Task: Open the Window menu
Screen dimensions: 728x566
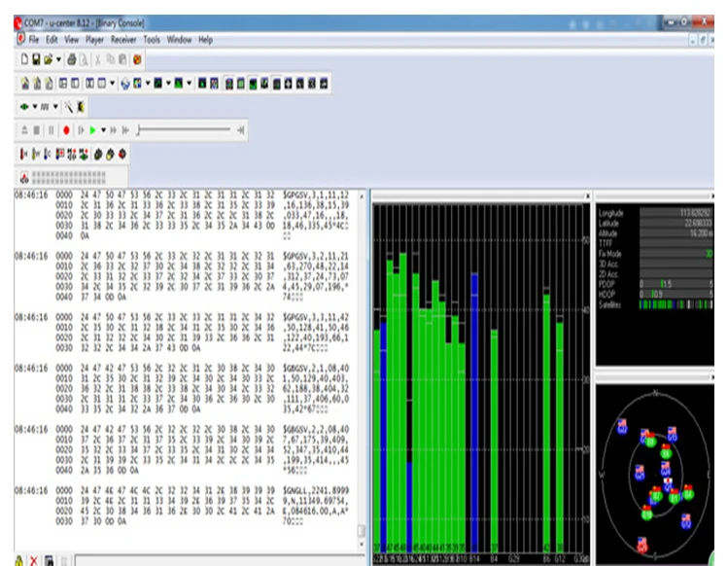Action: (179, 40)
